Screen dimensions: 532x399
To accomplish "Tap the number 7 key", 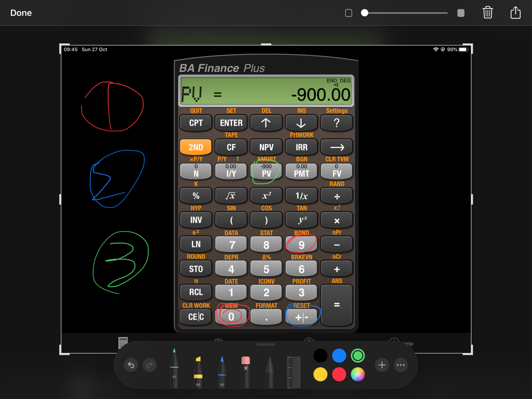I will coord(231,244).
